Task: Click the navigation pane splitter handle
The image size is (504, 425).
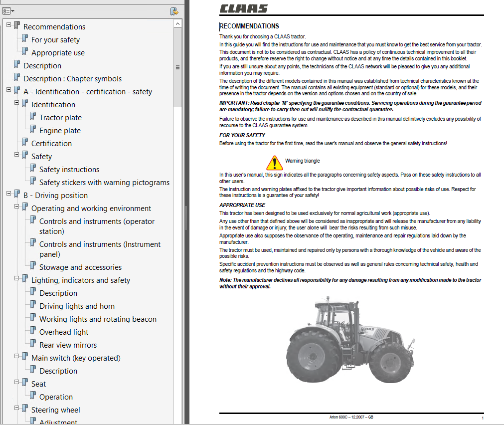Action: coord(186,218)
